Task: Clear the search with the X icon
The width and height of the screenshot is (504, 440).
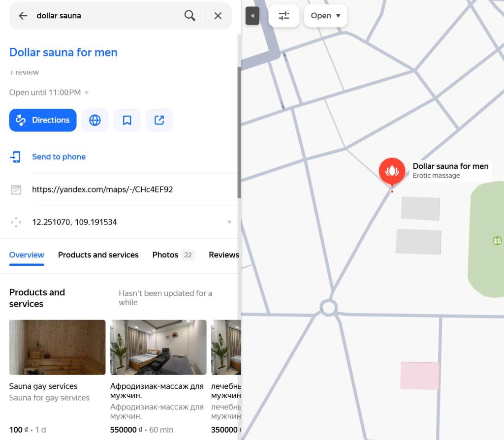Action: coord(218,16)
